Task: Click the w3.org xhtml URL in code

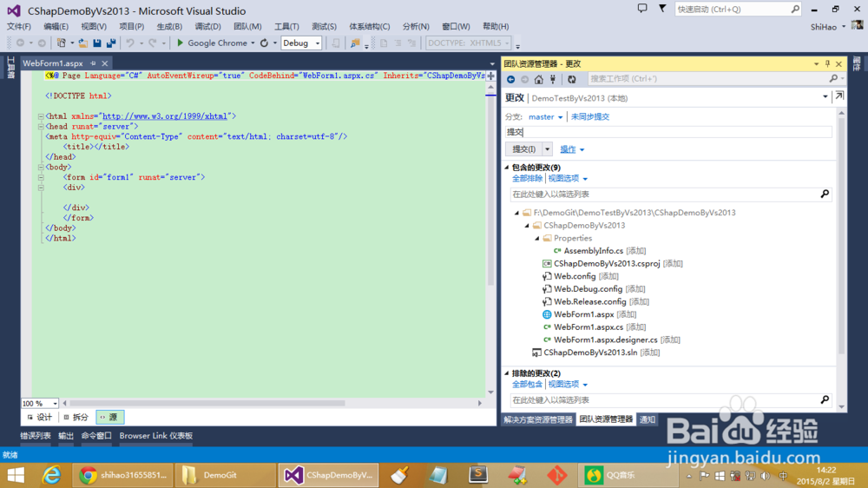Action: 165,116
